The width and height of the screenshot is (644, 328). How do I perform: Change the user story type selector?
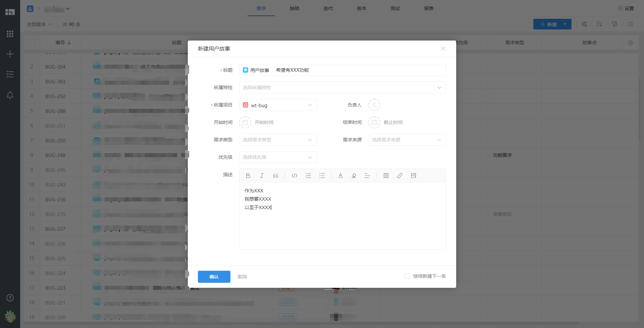[x=256, y=70]
